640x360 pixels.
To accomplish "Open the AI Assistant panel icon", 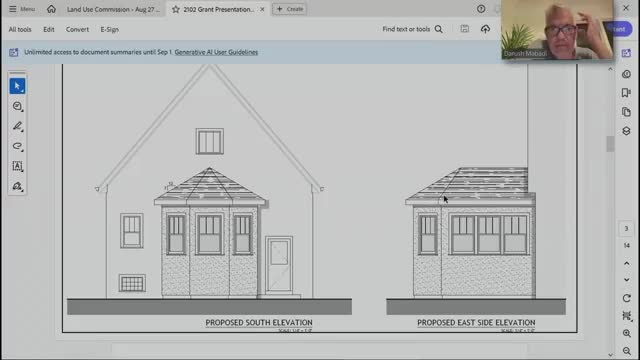I will [626, 53].
